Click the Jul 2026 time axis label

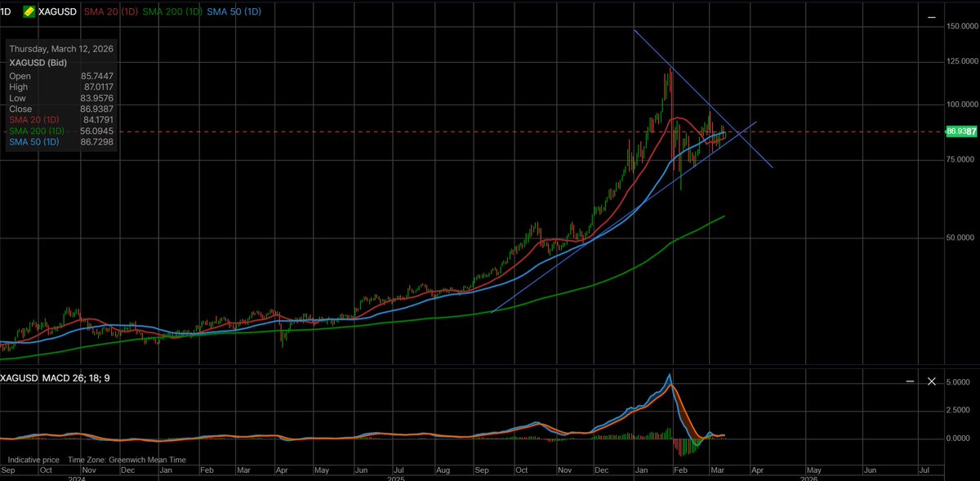tap(924, 471)
